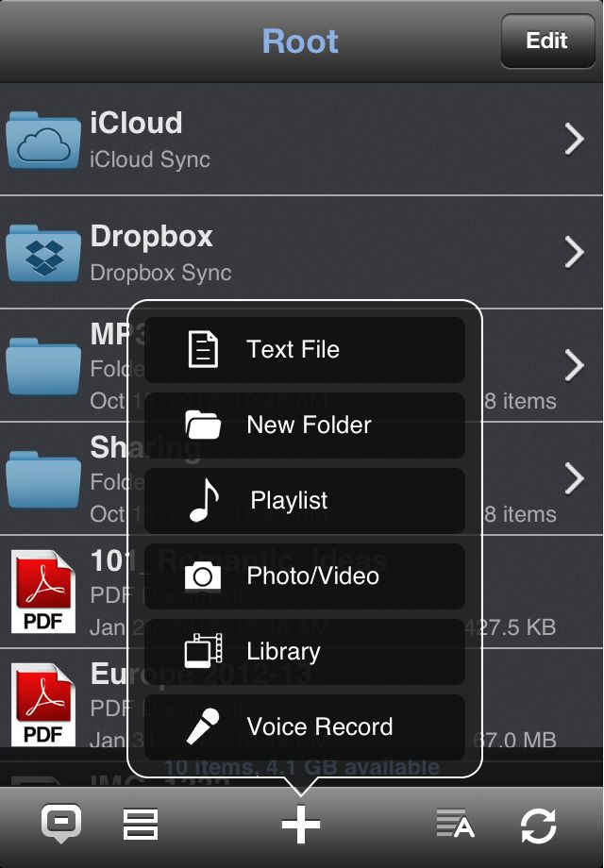
Task: Open the MP3 folder chevron
Action: (575, 365)
